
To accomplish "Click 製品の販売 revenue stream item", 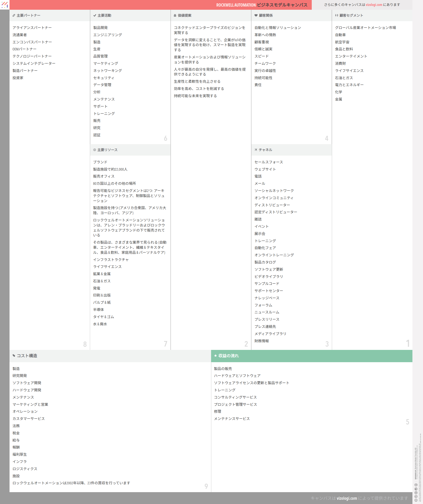I will 223,369.
